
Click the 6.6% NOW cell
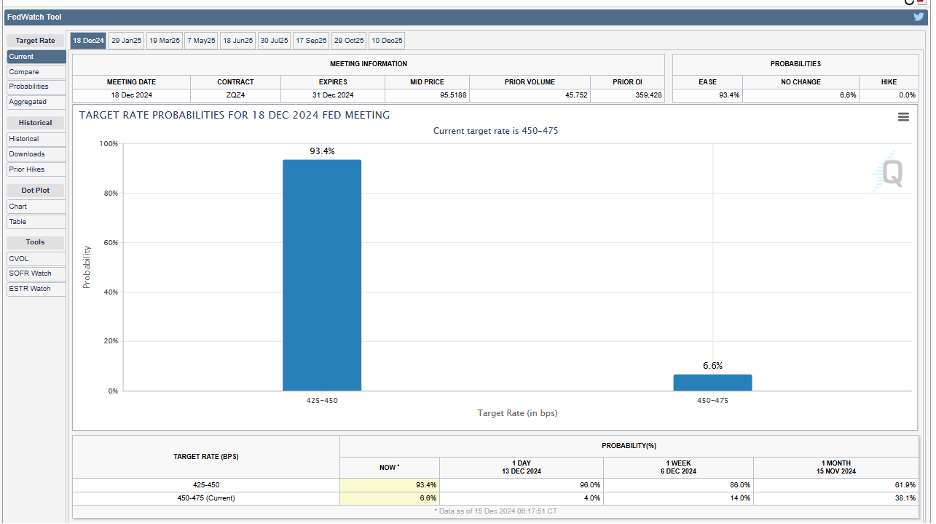click(x=389, y=498)
